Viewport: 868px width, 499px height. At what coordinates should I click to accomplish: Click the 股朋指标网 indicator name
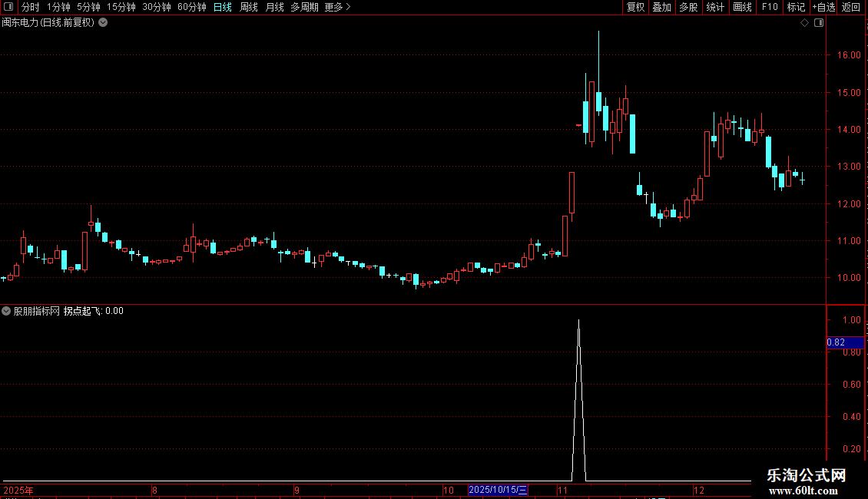[37, 311]
